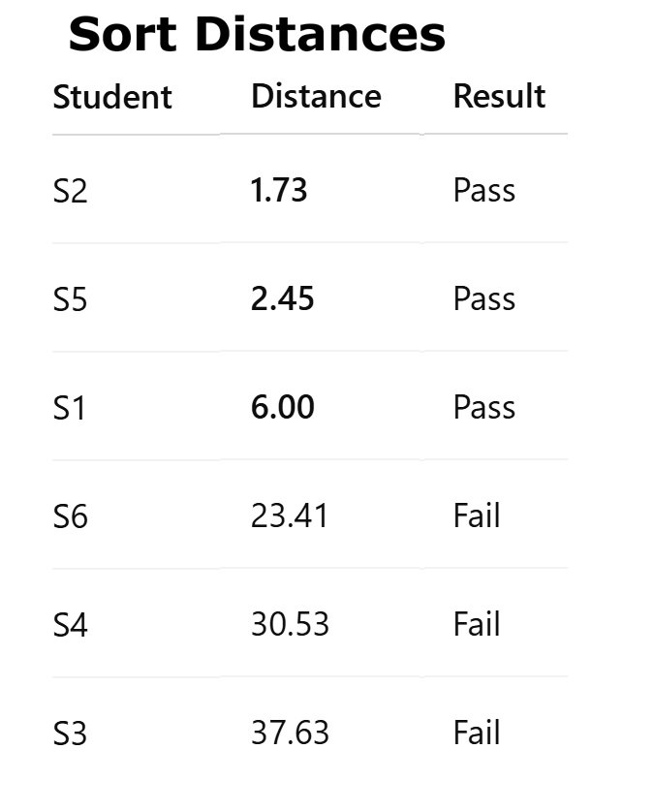Click the Pass result for S1
This screenshot has width=654, height=812.
pos(483,408)
